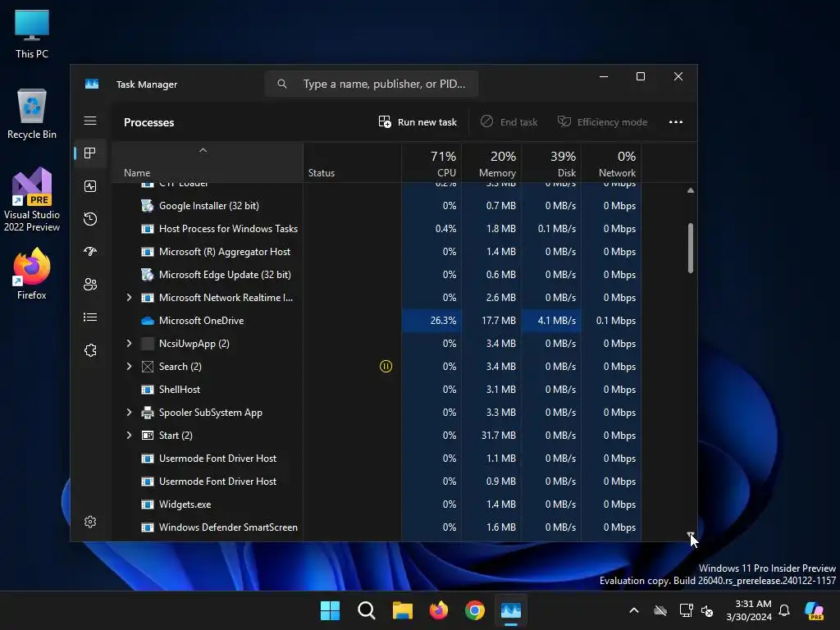Image resolution: width=840 pixels, height=630 pixels.
Task: Click the Task Manager taskbar icon
Action: (511, 610)
